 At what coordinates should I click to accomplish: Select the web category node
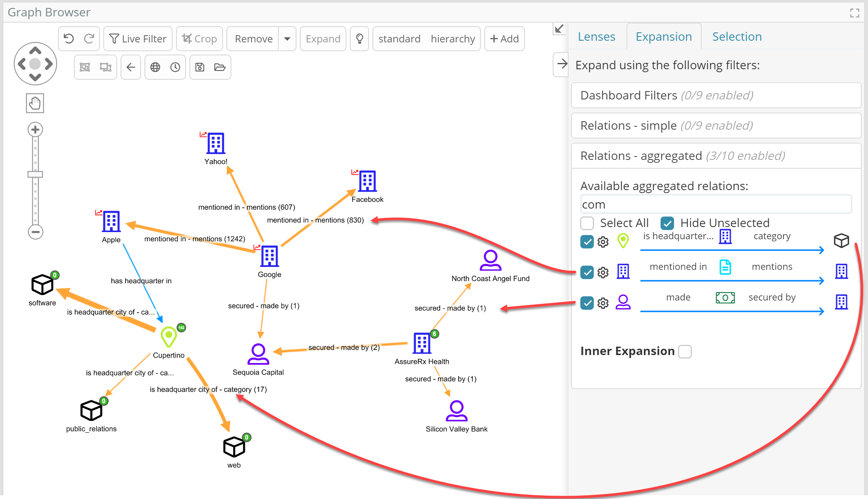point(234,447)
